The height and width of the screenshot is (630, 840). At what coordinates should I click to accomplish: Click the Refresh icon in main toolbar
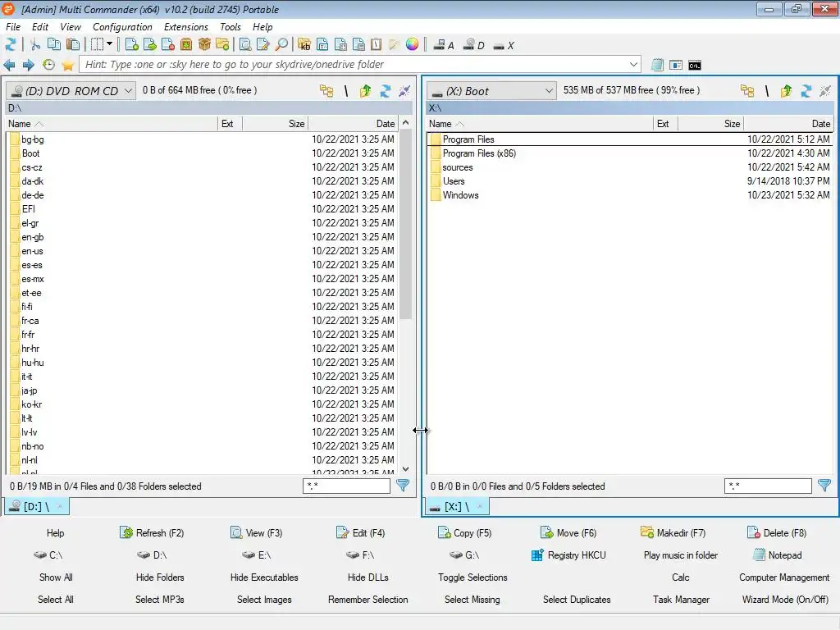11,44
